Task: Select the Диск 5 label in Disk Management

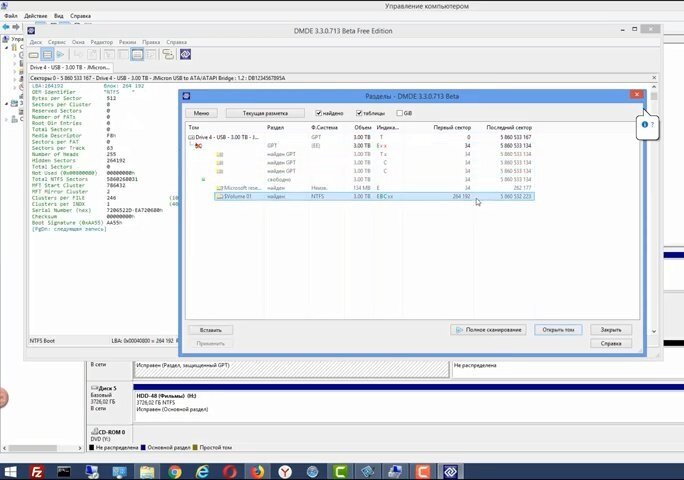Action: tap(107, 388)
